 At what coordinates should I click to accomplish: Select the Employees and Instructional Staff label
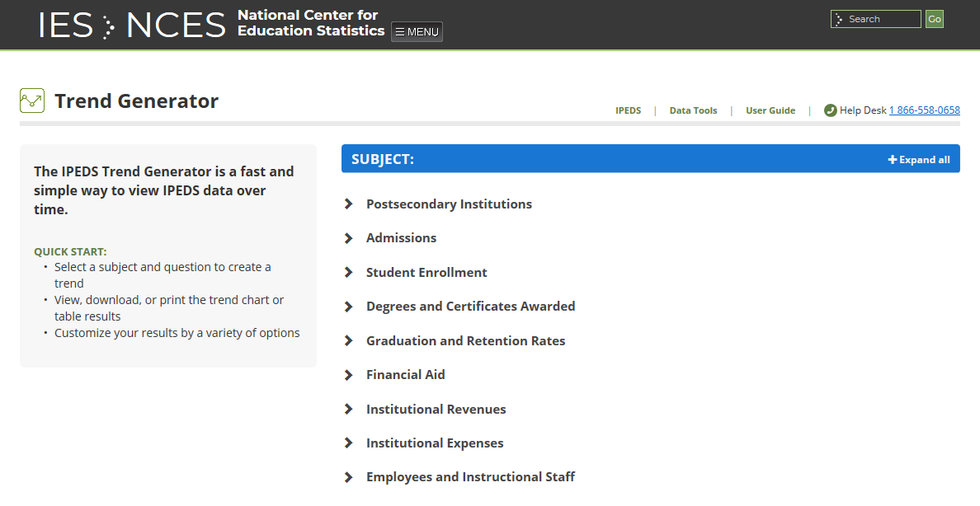click(x=471, y=477)
